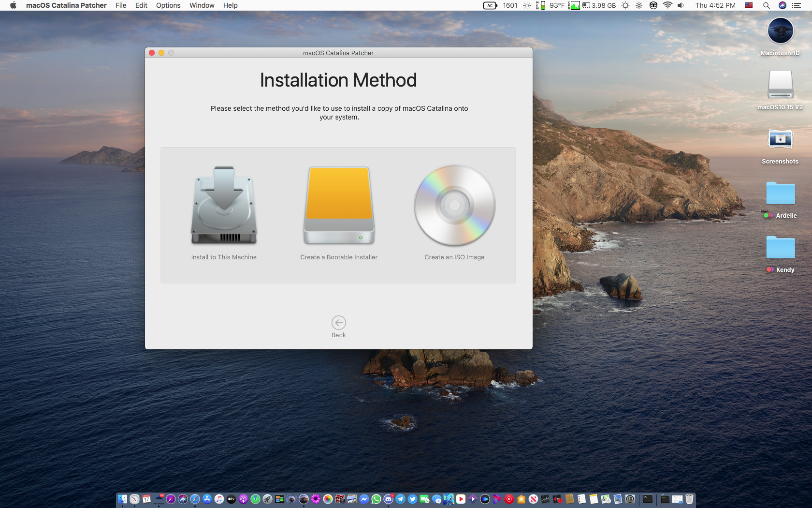Open Contacts from the Dock
The height and width of the screenshot is (508, 812).
point(569,499)
